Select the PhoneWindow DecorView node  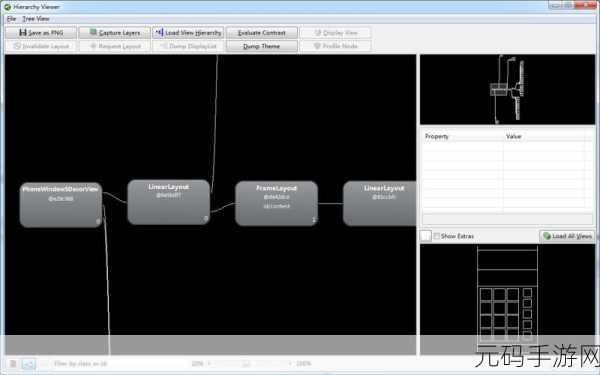pyautogui.click(x=61, y=205)
